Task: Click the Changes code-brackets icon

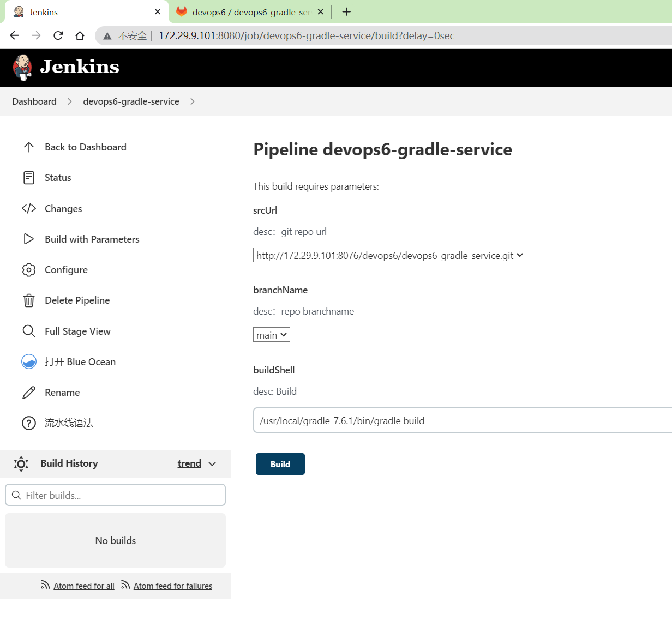Action: pos(29,208)
